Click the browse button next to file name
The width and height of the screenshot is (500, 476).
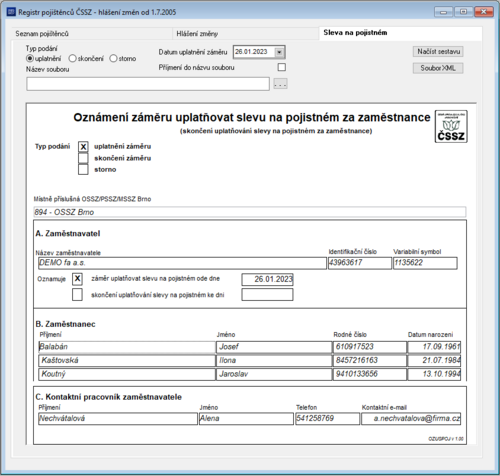tap(280, 84)
